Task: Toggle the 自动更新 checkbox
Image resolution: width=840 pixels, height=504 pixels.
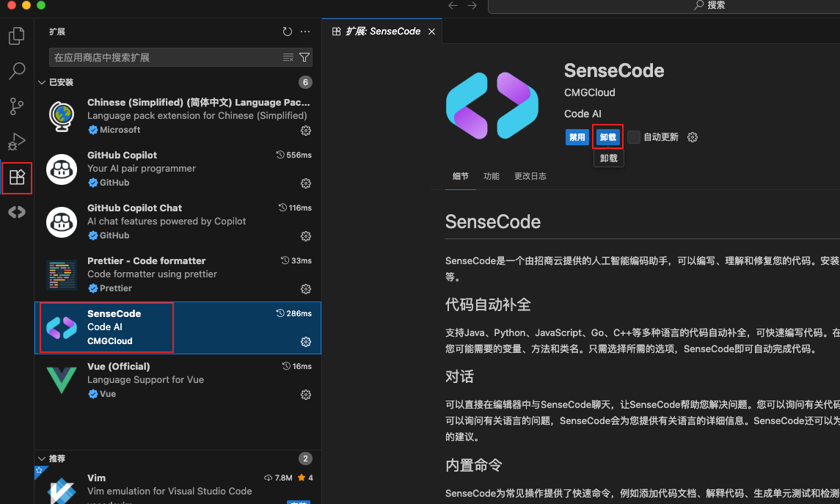Action: point(634,137)
